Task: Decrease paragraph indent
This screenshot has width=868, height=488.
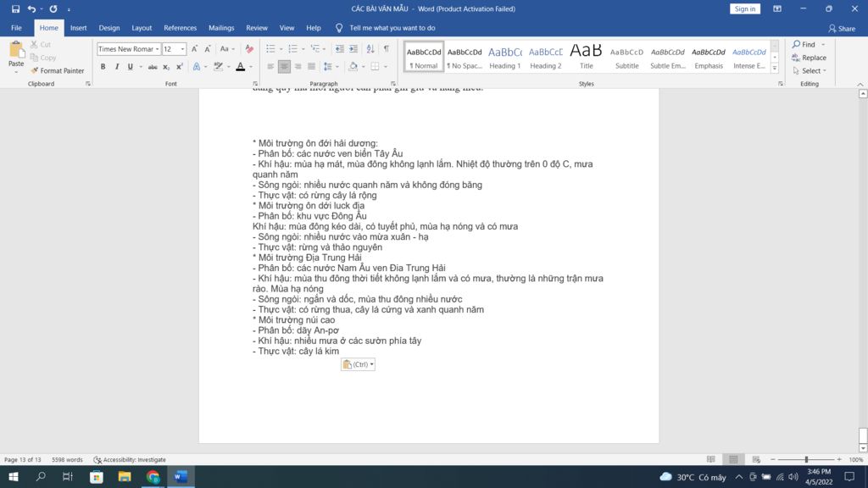Action: click(x=339, y=49)
